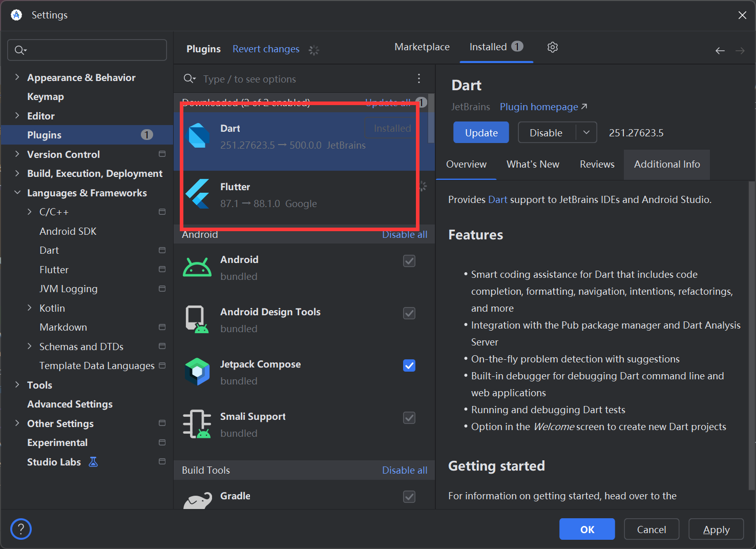
Task: Click the blue Update button for Dart
Action: (x=481, y=132)
